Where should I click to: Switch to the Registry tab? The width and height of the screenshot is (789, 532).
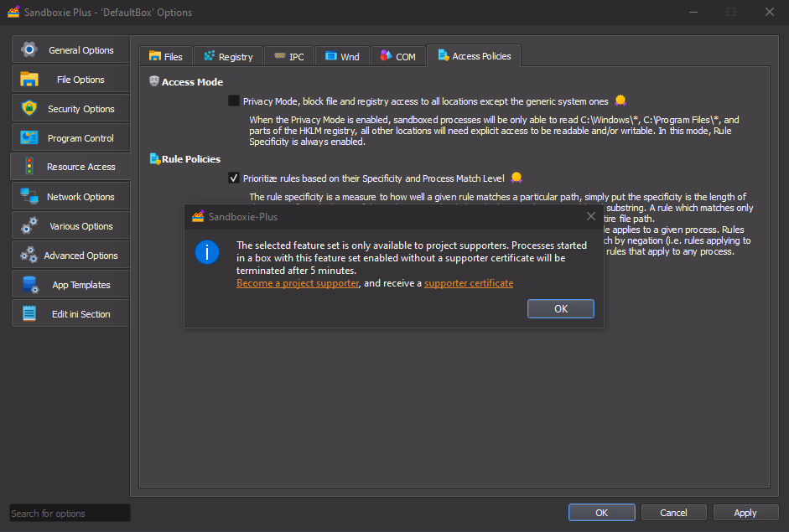[228, 56]
